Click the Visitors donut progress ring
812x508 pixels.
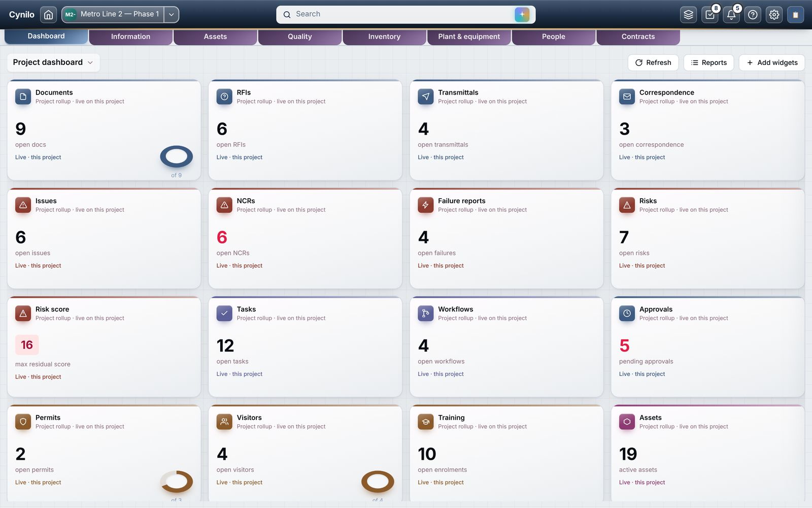[378, 481]
